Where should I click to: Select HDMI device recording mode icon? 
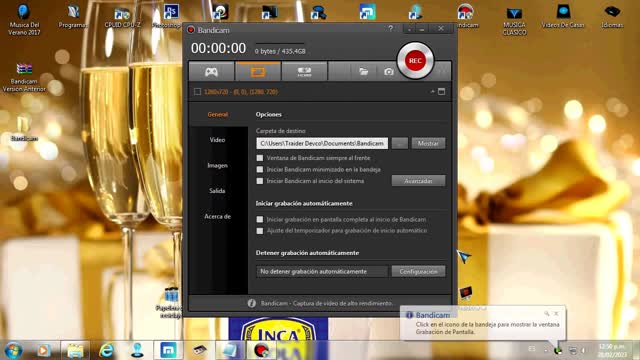point(304,72)
